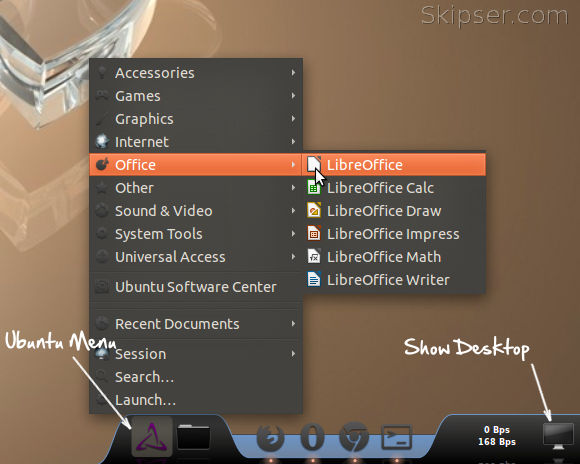
Task: Launch Firefox from the dock
Action: click(270, 437)
